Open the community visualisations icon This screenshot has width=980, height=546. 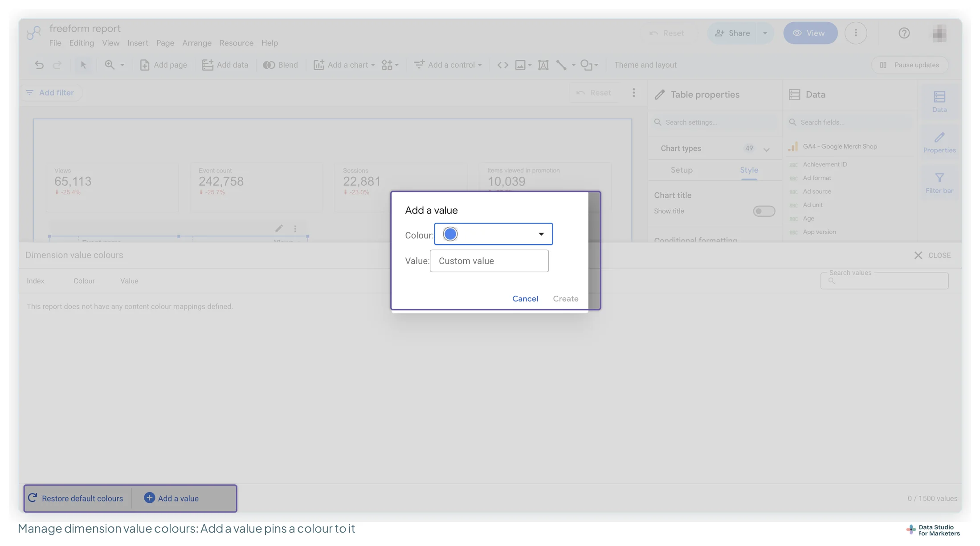point(387,65)
